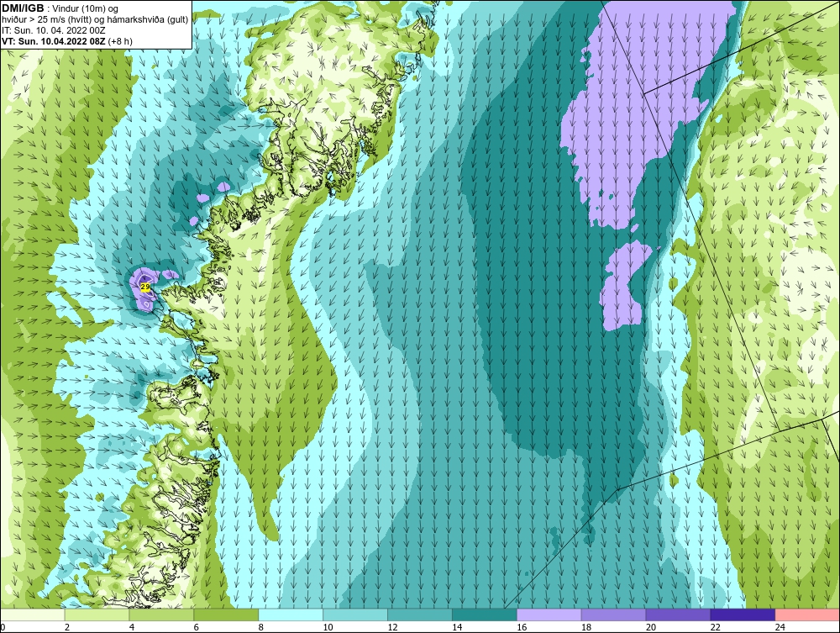This screenshot has width=840, height=633.
Task: Click the legend tick label 16
Action: pos(522,627)
